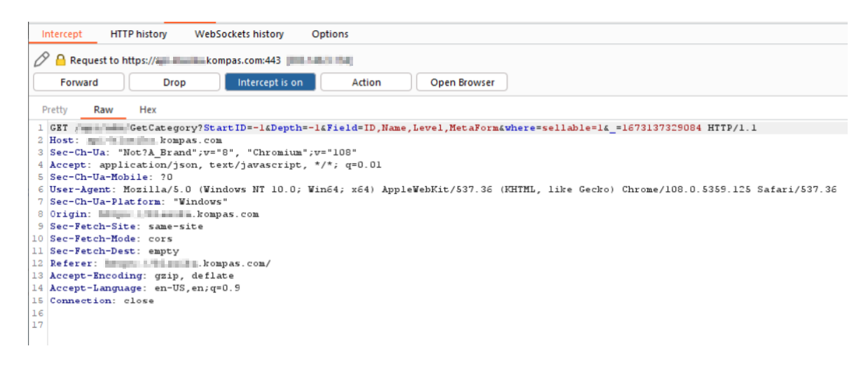Viewport: 868px width, 372px height.
Task: Drop the intercepted request
Action: click(x=174, y=83)
